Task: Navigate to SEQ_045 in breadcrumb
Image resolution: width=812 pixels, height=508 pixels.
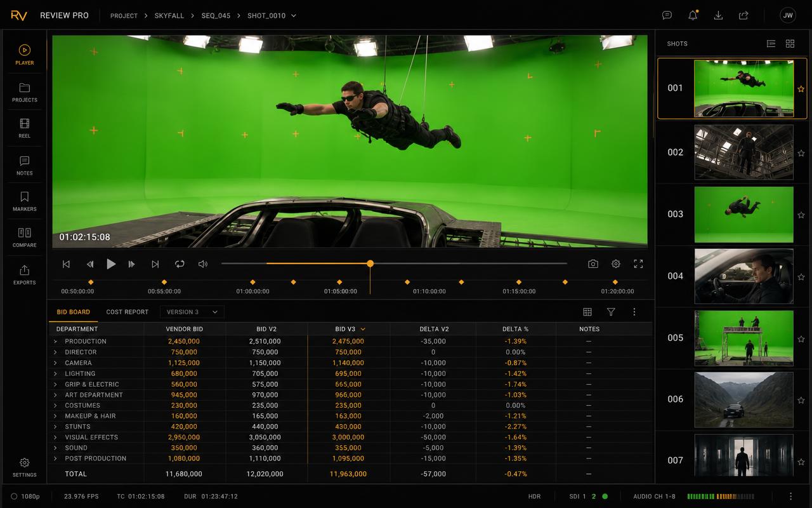Action: tap(216, 15)
